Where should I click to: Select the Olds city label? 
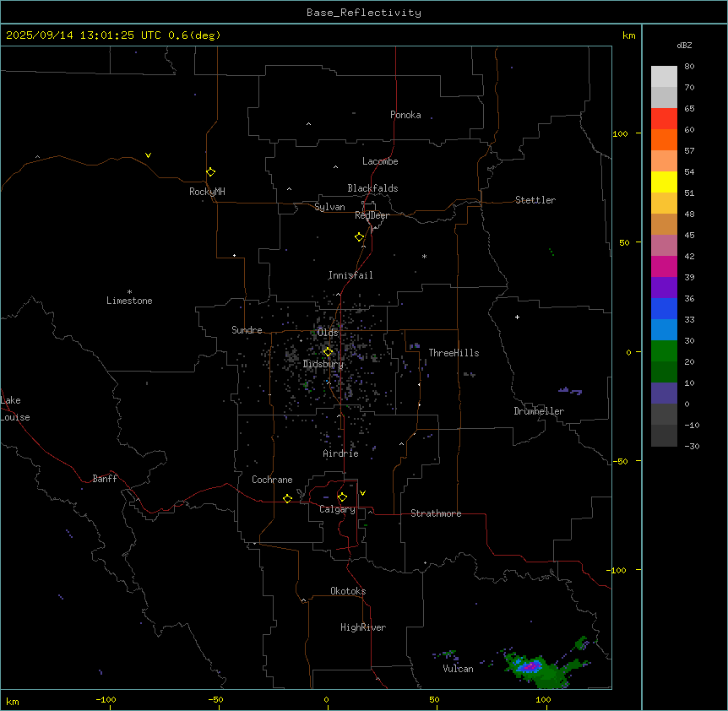pyautogui.click(x=328, y=333)
